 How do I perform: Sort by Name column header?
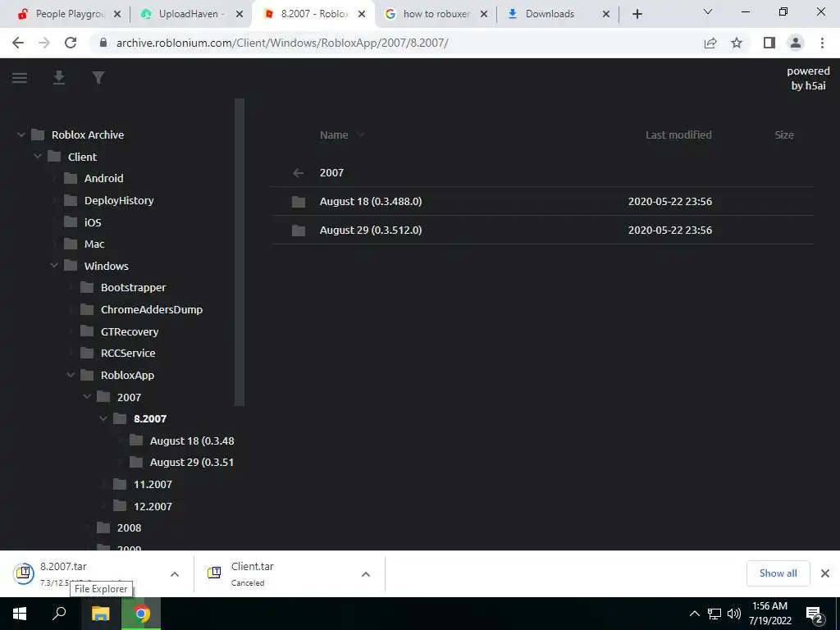[x=334, y=135]
